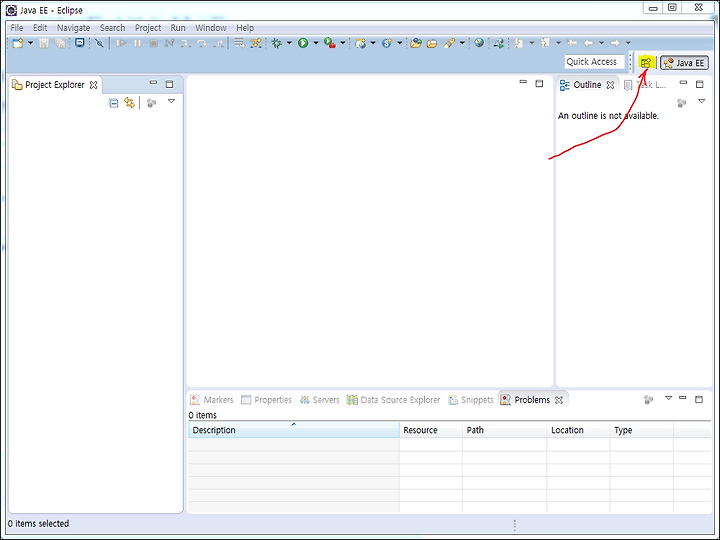
Task: Click the Next Annotation icon
Action: pyautogui.click(x=519, y=43)
